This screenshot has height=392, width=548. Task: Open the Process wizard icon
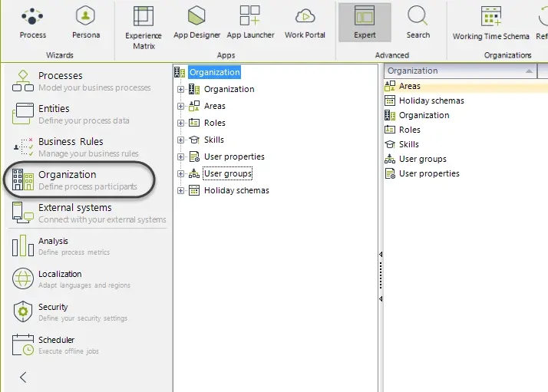[32, 16]
